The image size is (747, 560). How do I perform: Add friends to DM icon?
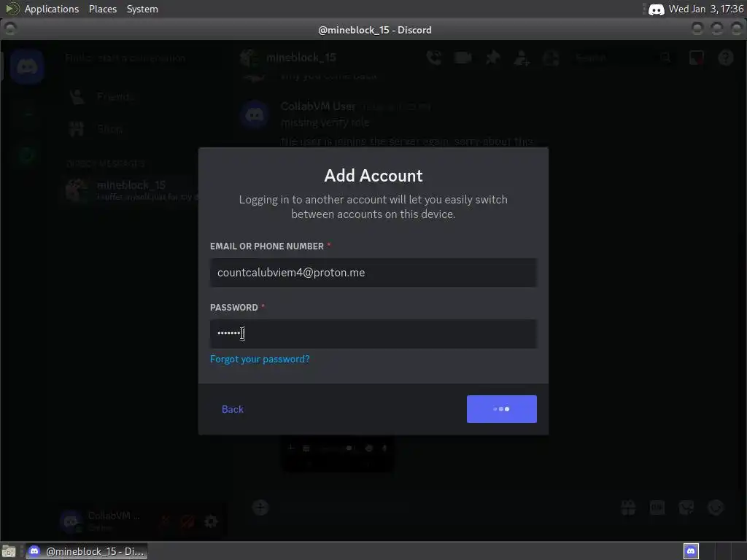point(522,58)
